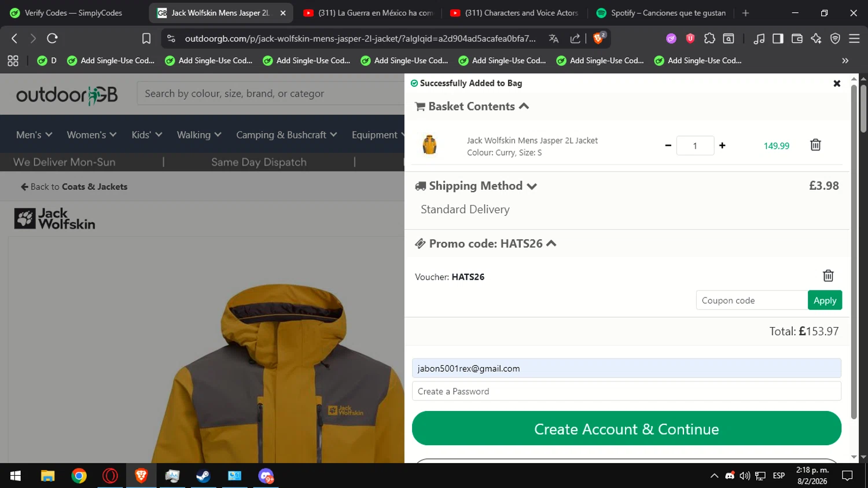Open Google Chrome from taskbar
Image resolution: width=868 pixels, height=488 pixels.
tap(79, 476)
